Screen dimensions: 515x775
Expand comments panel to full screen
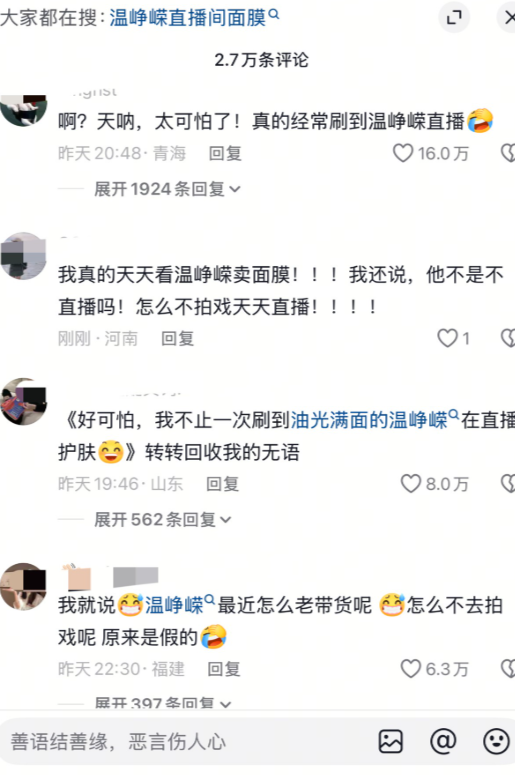point(454,18)
